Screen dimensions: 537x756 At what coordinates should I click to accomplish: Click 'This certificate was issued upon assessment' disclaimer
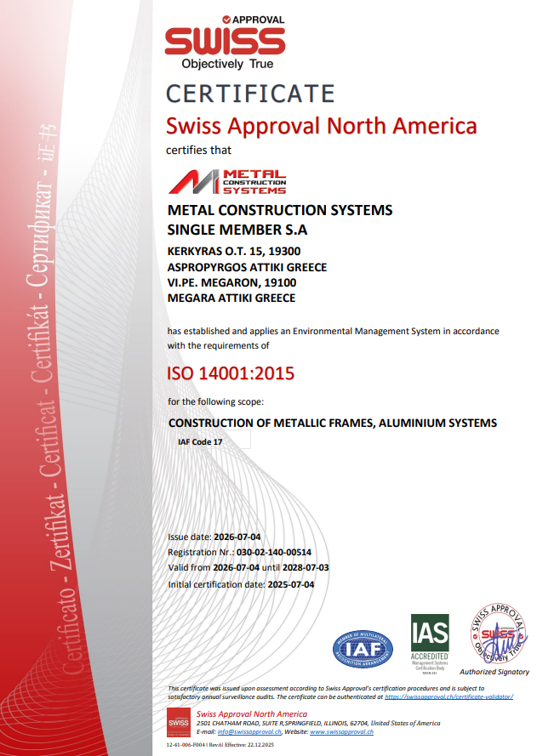340,692
